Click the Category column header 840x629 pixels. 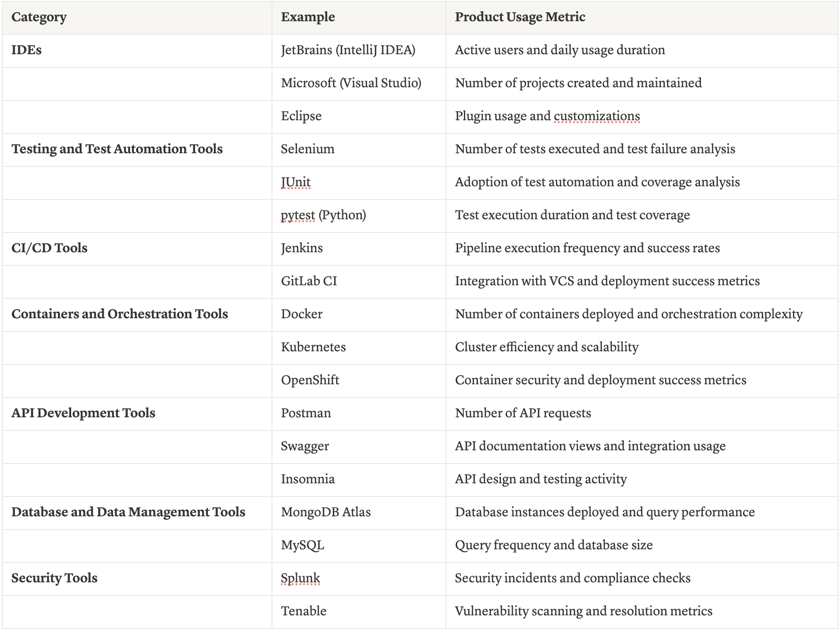point(39,17)
